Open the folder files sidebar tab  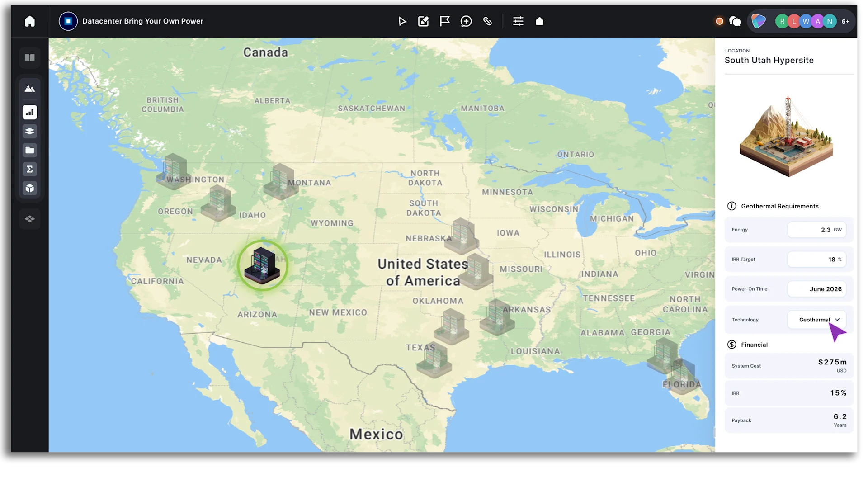click(x=30, y=150)
